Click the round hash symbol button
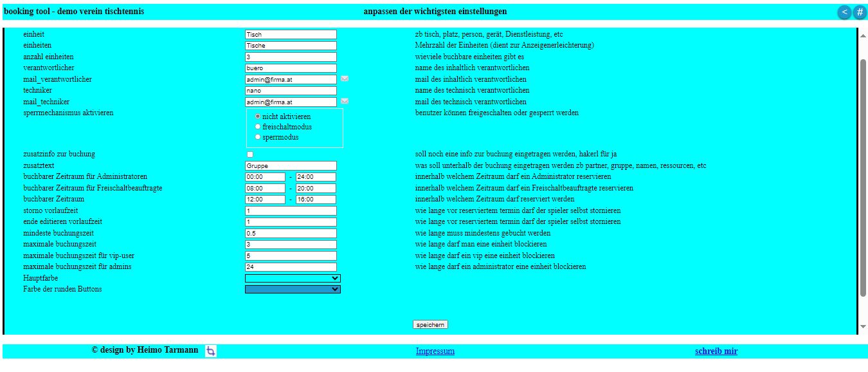 coord(860,12)
